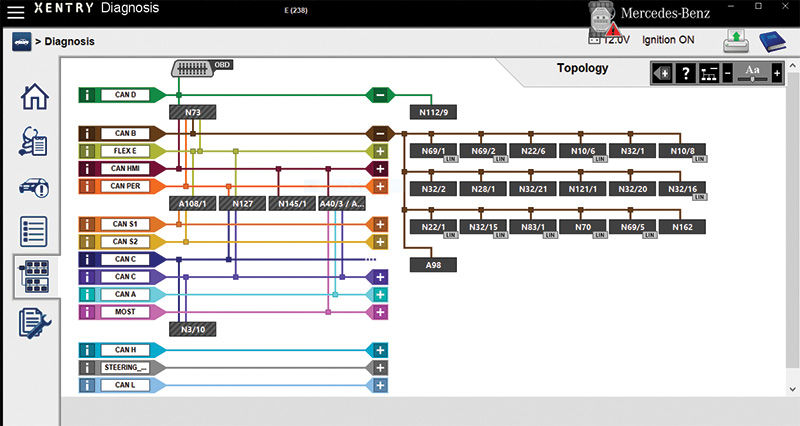This screenshot has height=426, width=800.
Task: Open info for CAN S1 bus
Action: click(x=87, y=224)
